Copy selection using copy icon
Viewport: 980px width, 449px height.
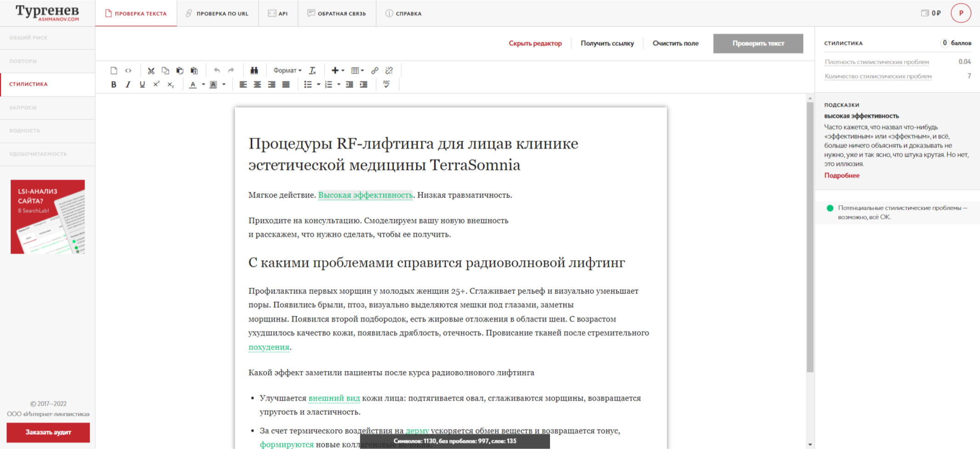click(x=165, y=70)
